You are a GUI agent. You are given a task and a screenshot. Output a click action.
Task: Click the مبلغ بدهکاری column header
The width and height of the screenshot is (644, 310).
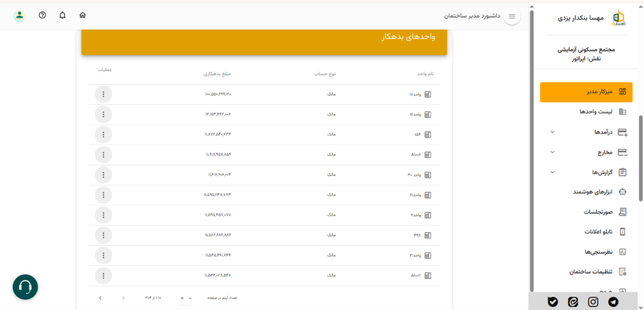218,74
